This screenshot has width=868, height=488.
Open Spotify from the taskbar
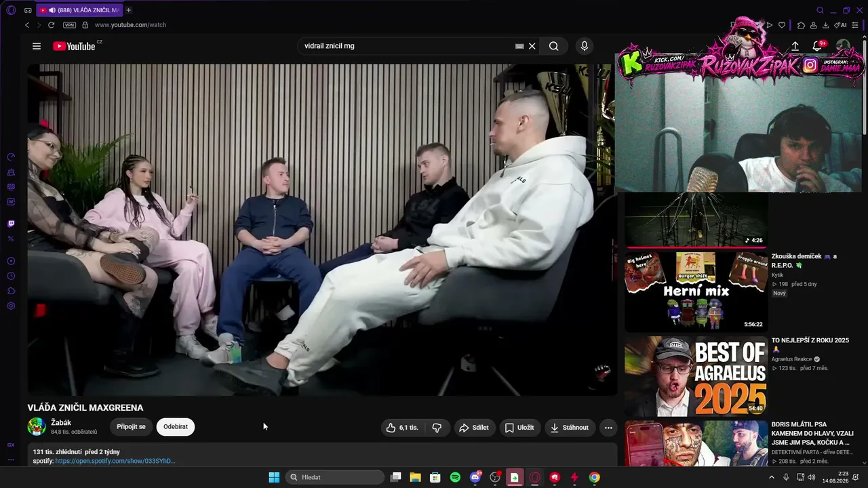point(455,477)
